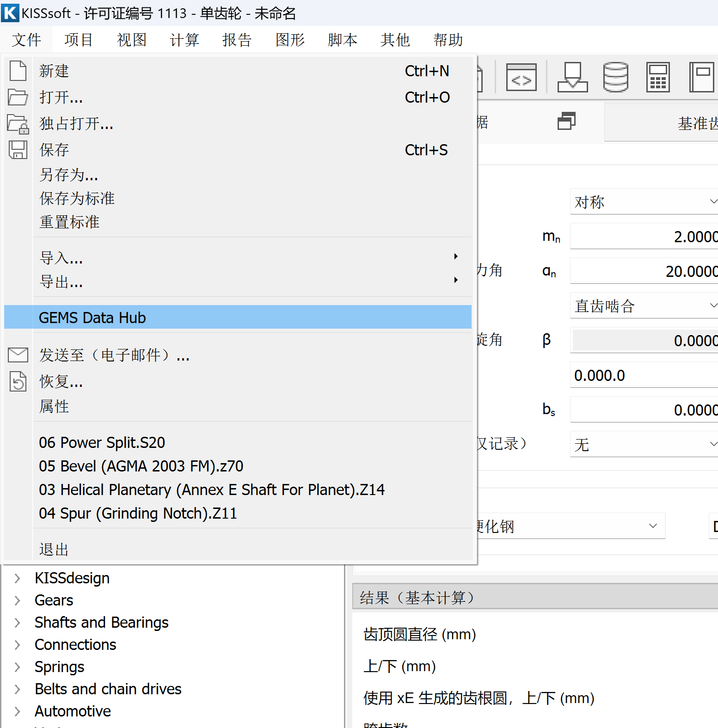Click the 结果（基本计算）panel header

coord(535,597)
